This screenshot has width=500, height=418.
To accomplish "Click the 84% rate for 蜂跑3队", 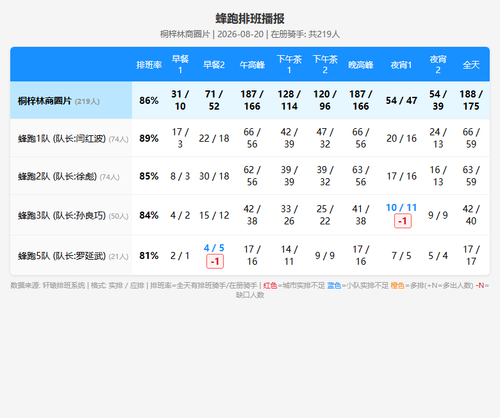I will (x=149, y=215).
